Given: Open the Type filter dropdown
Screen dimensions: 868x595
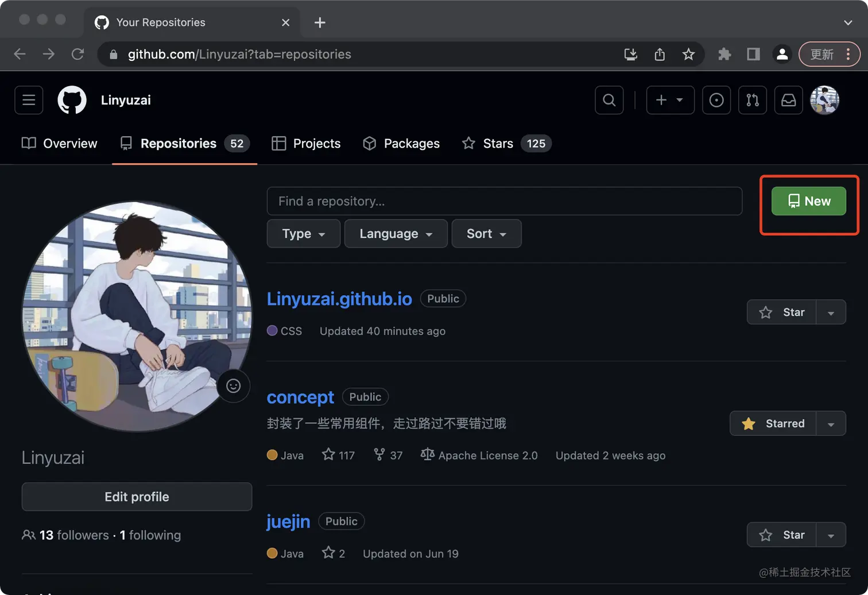Looking at the screenshot, I should tap(304, 234).
